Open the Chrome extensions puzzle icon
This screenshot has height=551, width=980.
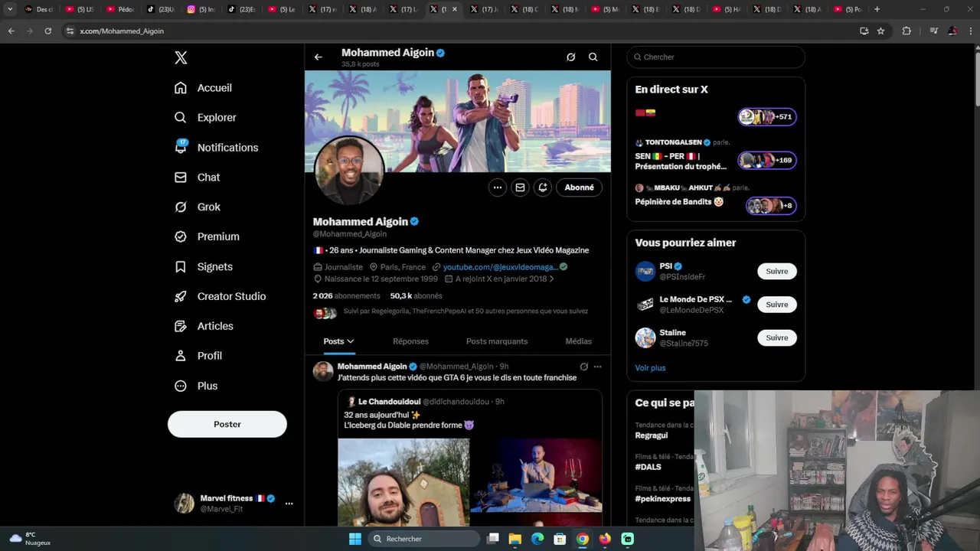click(906, 31)
